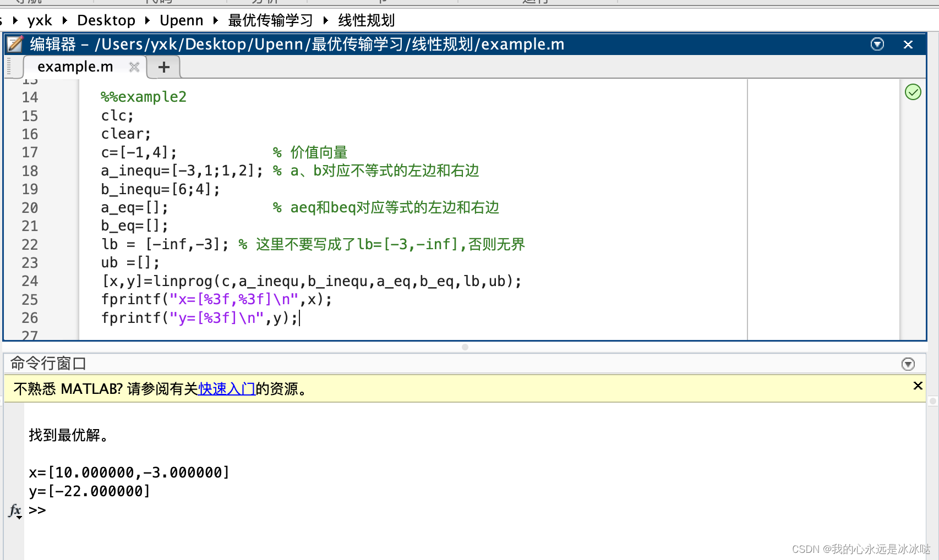
Task: Open the quick start link
Action: (x=227, y=389)
